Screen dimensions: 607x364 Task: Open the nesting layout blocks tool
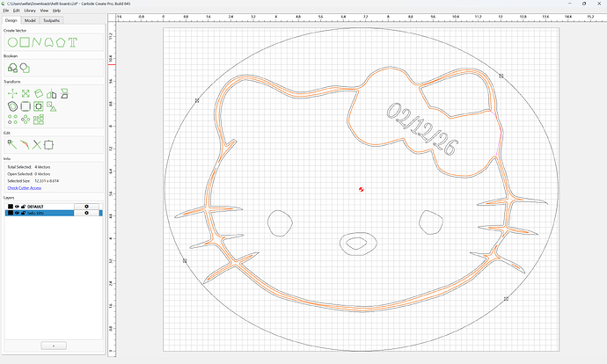39,120
